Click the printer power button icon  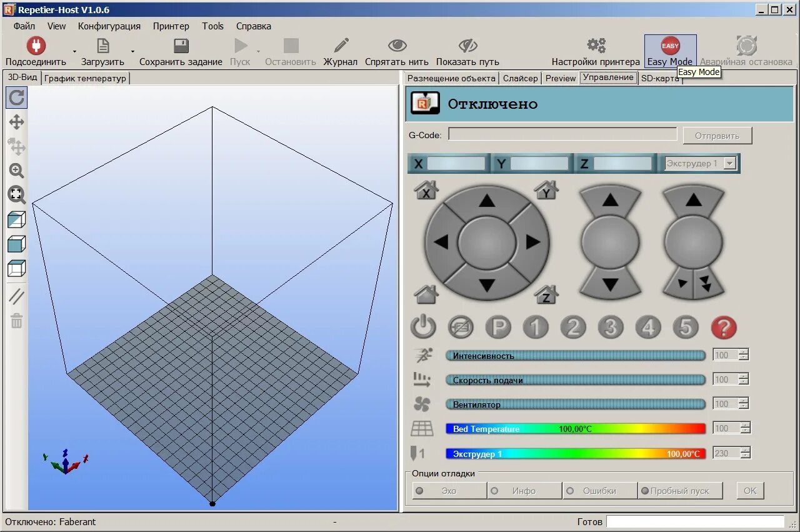click(x=423, y=327)
